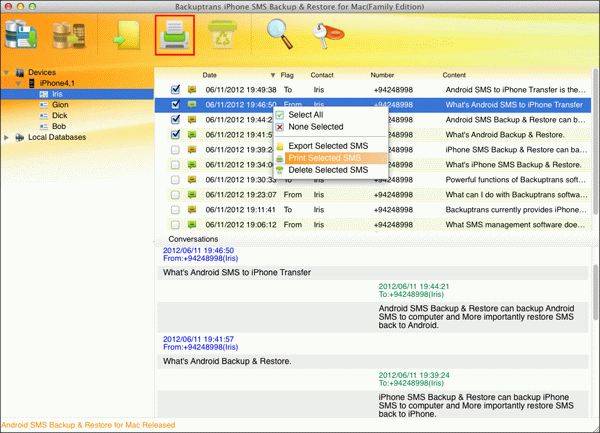600x433 pixels.
Task: Select the Dick contact
Action: [x=60, y=116]
